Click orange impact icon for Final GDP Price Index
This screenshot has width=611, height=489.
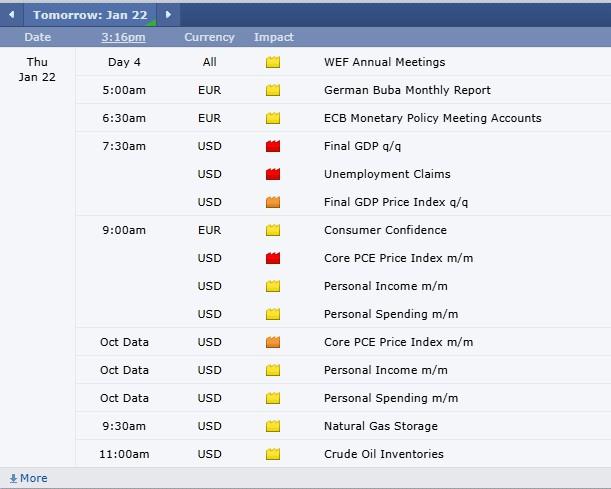tap(273, 202)
